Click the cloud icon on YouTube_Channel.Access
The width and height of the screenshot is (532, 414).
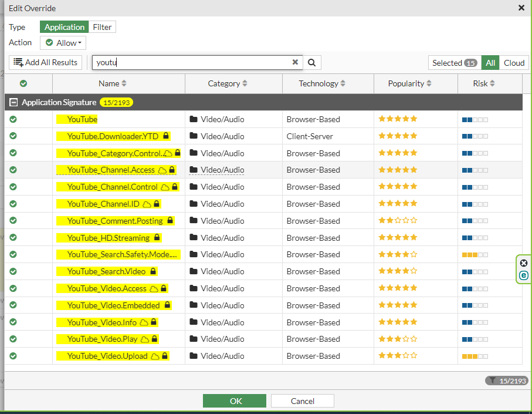pos(162,170)
